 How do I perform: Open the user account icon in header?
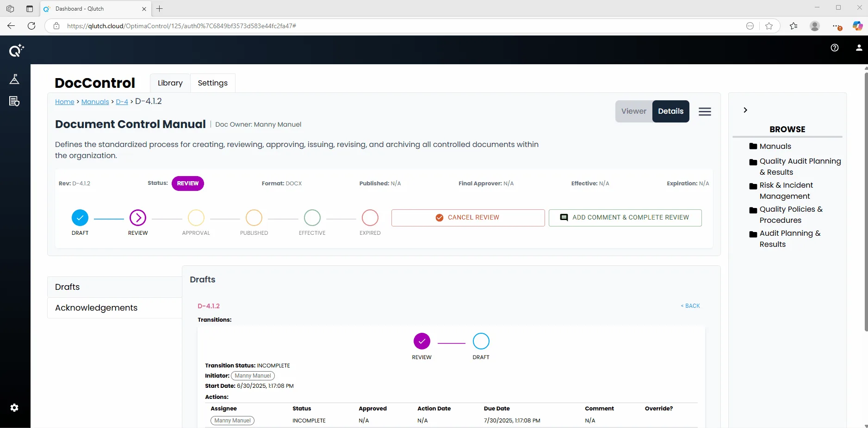[859, 48]
